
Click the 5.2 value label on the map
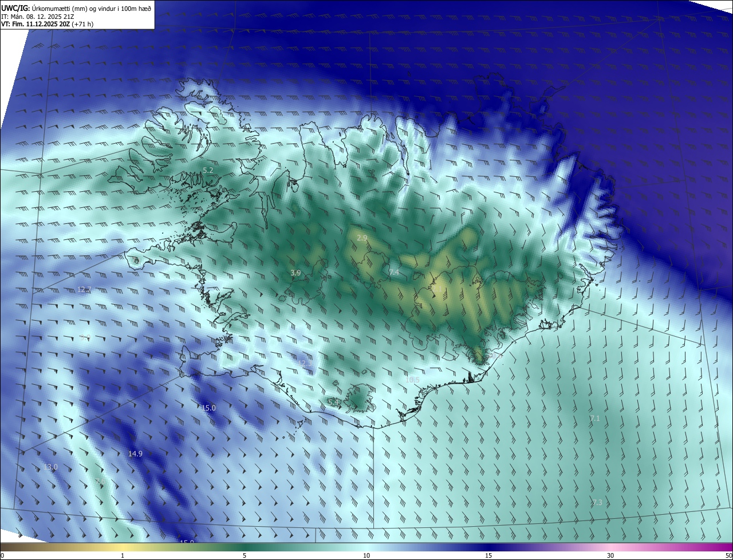208,171
